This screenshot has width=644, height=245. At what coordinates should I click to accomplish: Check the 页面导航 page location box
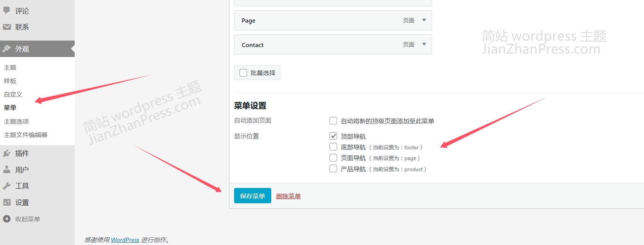tap(333, 157)
